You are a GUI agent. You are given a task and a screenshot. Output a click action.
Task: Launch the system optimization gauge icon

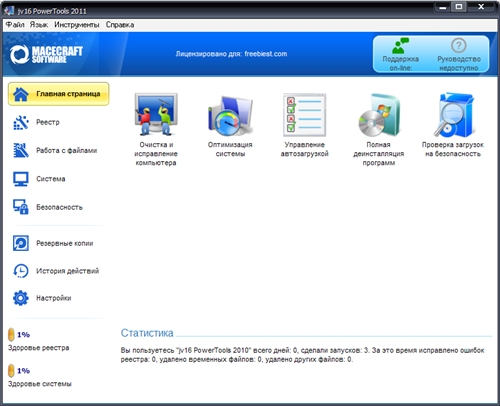click(x=230, y=116)
